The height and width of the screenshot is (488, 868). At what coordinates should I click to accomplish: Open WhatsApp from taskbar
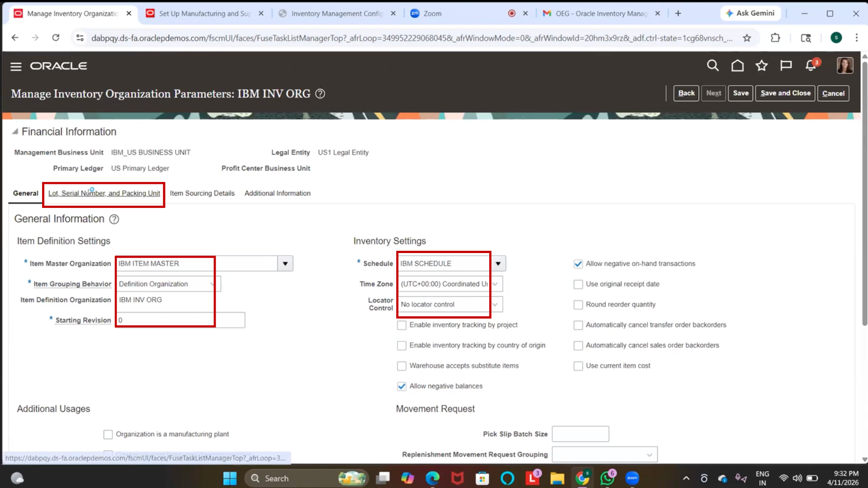(607, 478)
